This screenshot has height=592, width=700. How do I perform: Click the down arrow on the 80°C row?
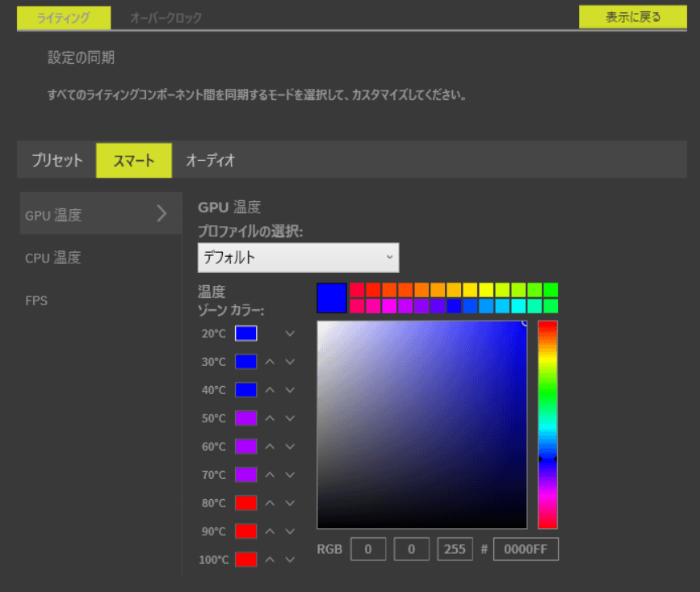pos(290,503)
